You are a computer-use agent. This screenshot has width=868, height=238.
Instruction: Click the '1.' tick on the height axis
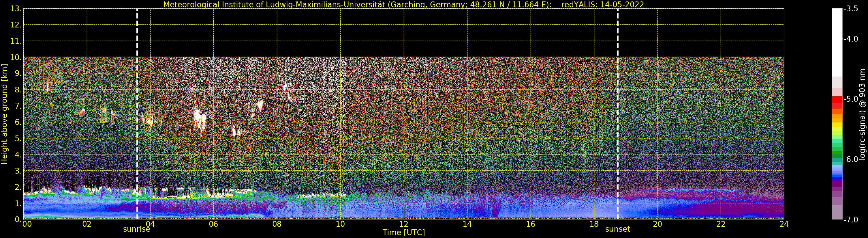[x=18, y=203]
